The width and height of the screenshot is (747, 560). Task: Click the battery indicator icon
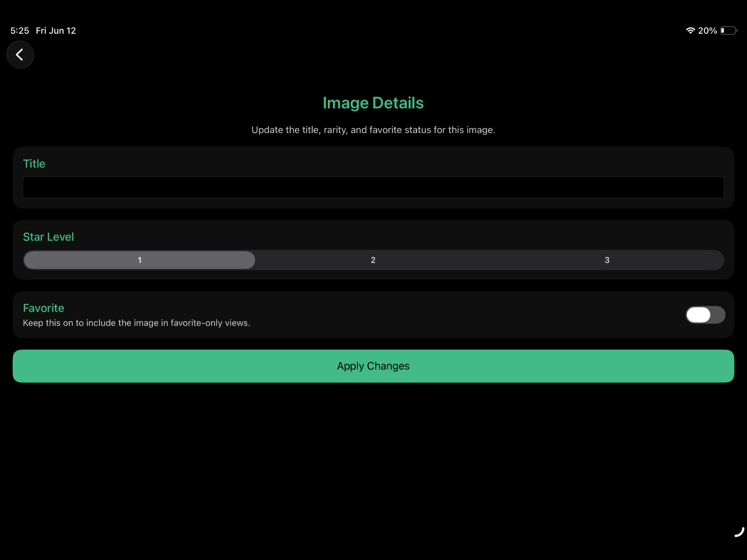point(729,31)
